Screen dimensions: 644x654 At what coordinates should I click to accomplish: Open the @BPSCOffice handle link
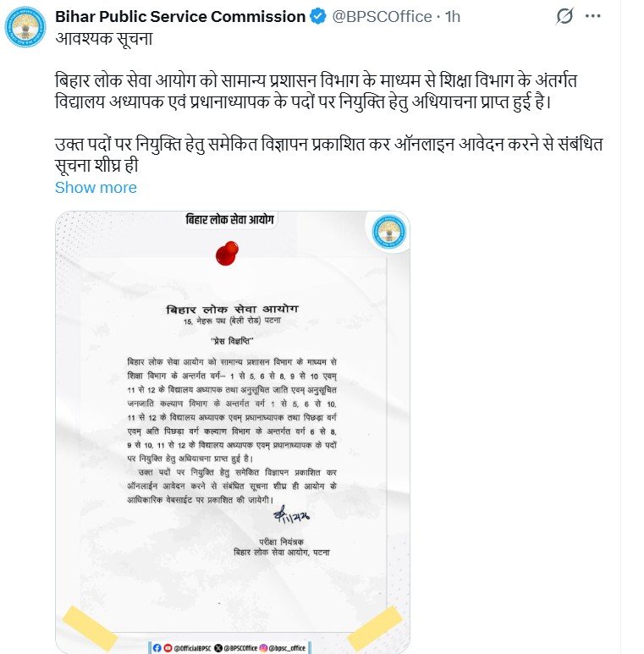[382, 17]
